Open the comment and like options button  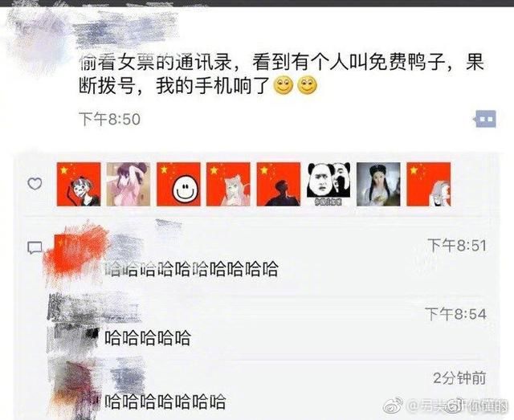[485, 119]
